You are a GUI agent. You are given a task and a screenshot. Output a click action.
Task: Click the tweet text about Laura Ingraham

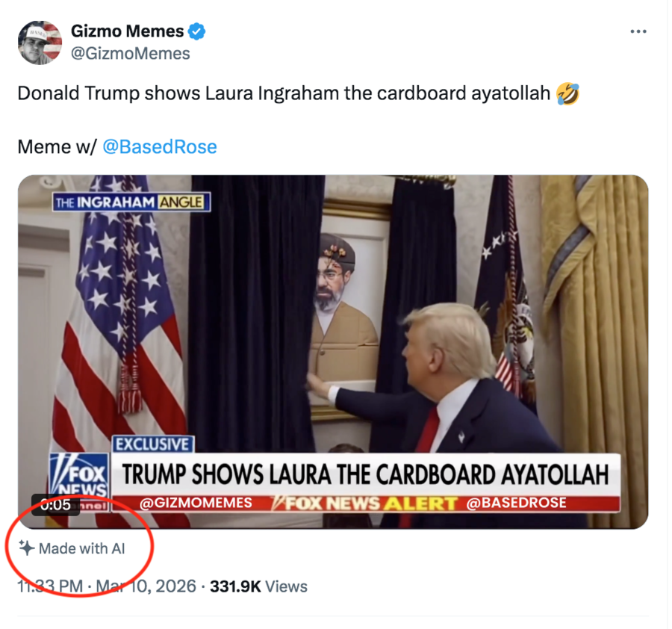click(x=284, y=93)
